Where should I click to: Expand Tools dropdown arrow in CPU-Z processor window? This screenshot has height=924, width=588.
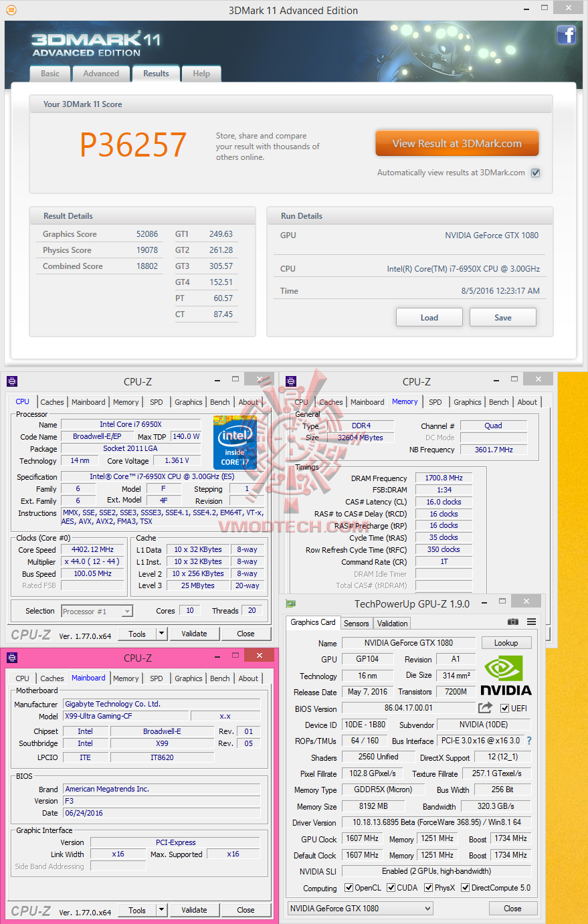tap(161, 634)
